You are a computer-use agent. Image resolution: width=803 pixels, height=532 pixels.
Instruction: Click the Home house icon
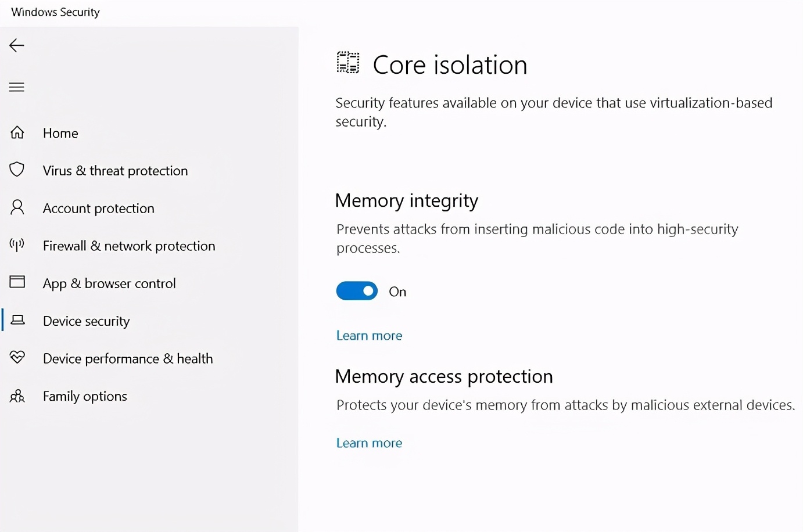coord(17,132)
